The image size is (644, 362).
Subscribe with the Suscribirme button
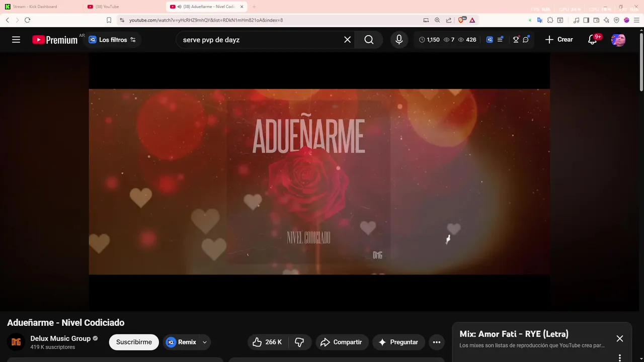pos(134,342)
